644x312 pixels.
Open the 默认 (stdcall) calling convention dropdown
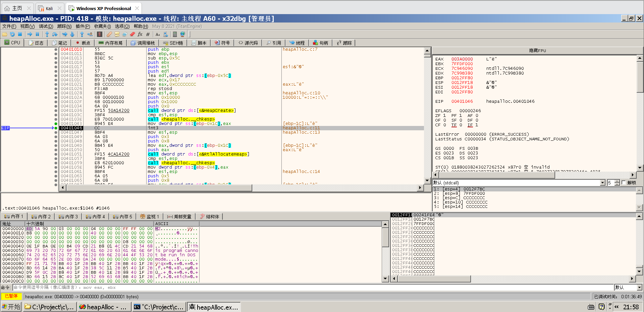602,183
